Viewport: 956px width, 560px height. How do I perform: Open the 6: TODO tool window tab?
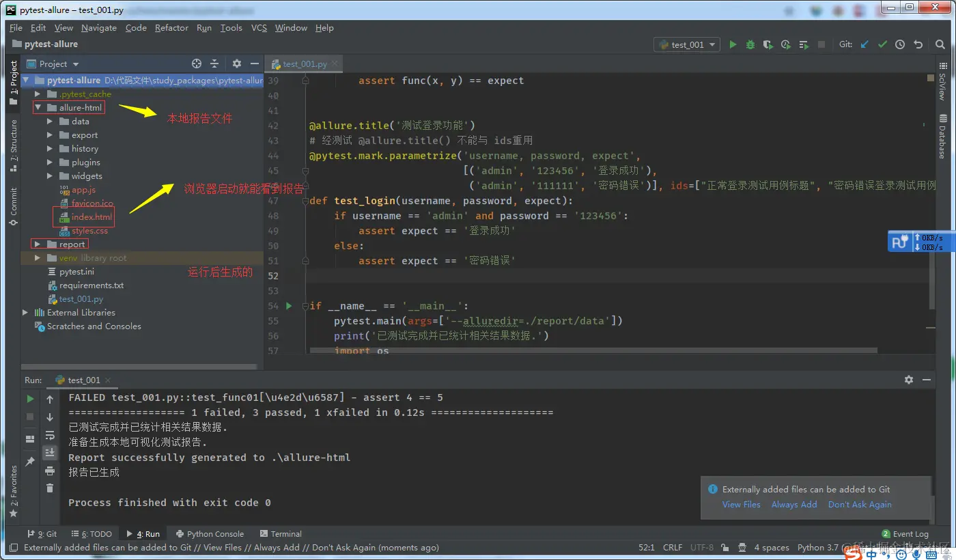(91, 533)
